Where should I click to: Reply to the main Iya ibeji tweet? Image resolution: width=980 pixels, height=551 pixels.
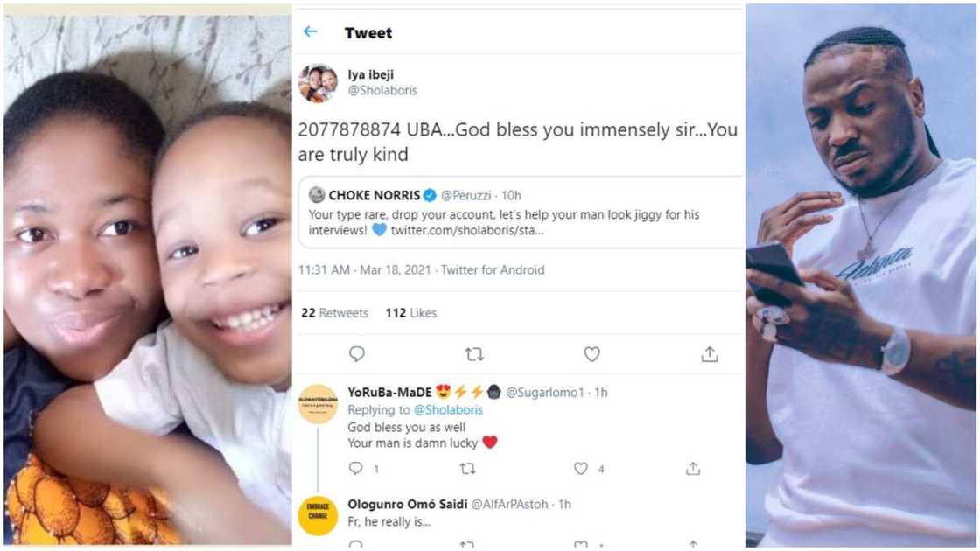click(356, 354)
